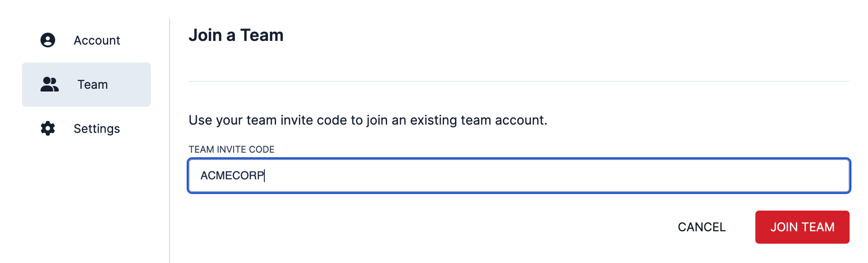Go to the Settings sidebar label

(97, 129)
